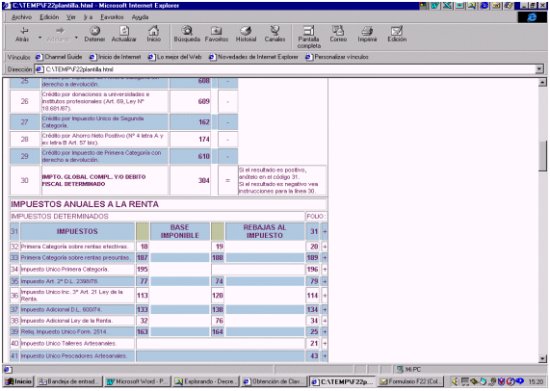Screen dimensions: 550x391
Task: Open the Favoritos toolbar icon
Action: coord(216,31)
